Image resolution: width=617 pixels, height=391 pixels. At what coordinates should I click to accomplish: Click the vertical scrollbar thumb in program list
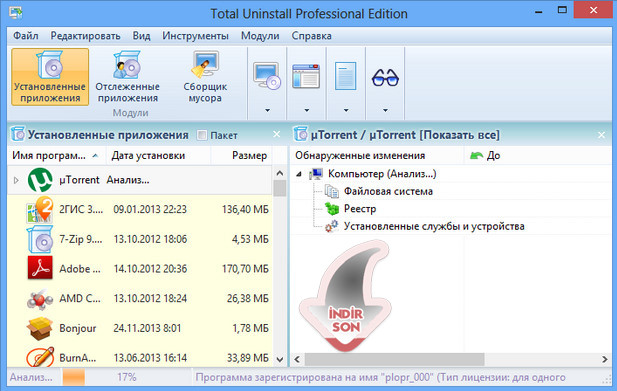[x=280, y=188]
